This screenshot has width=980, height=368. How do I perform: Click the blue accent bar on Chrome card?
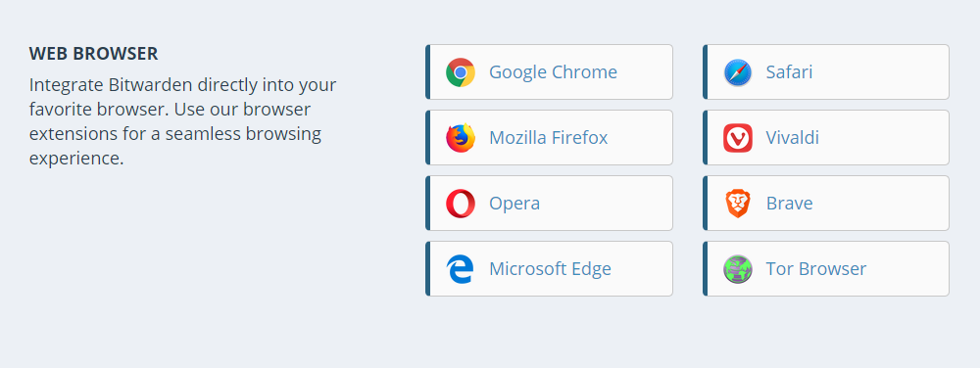tap(428, 71)
